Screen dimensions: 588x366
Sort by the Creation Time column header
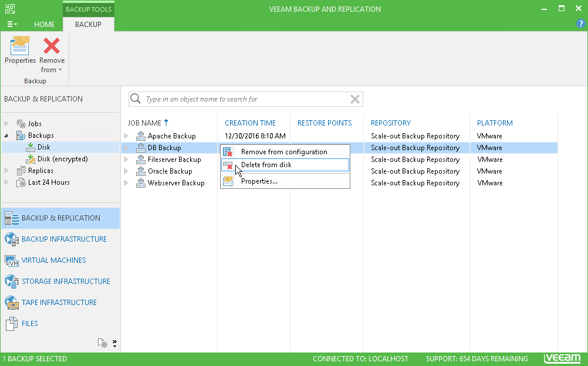pyautogui.click(x=250, y=123)
